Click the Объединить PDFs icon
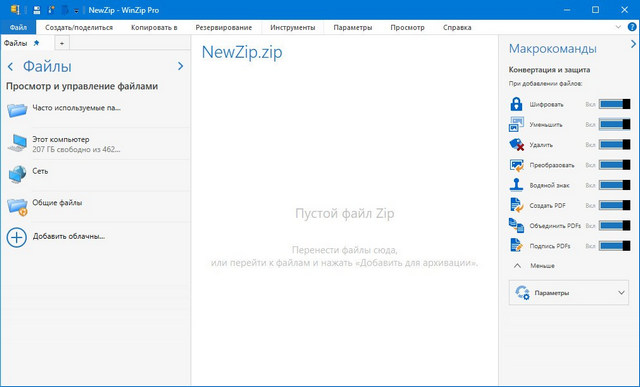The height and width of the screenshot is (387, 640). [516, 225]
